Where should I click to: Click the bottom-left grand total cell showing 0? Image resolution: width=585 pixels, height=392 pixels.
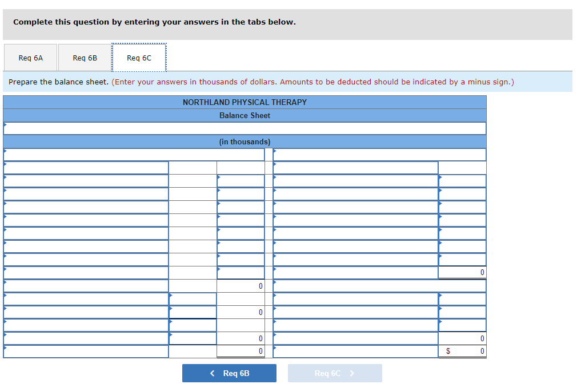pyautogui.click(x=241, y=351)
